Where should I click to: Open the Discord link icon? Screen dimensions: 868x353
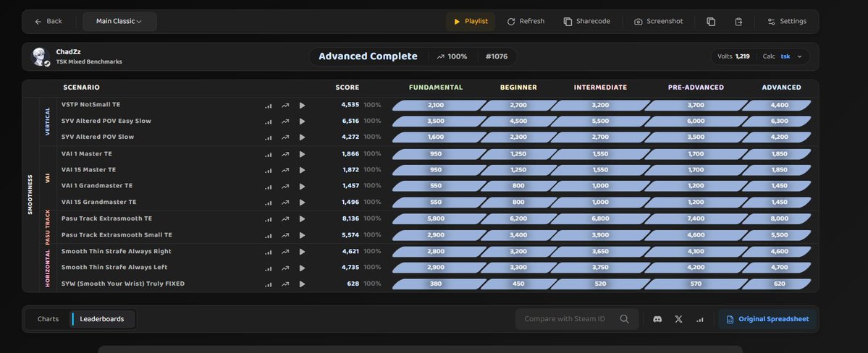point(657,319)
